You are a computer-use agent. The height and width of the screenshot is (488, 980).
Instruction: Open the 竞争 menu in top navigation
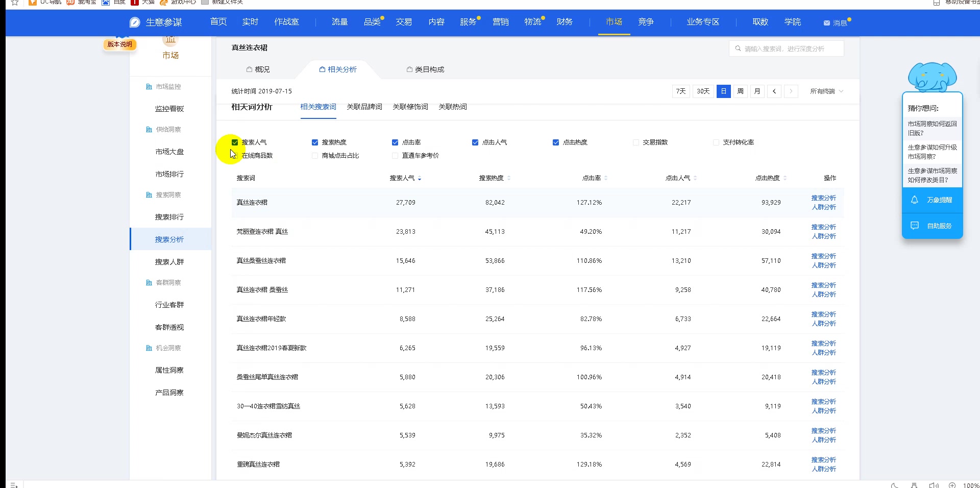646,22
